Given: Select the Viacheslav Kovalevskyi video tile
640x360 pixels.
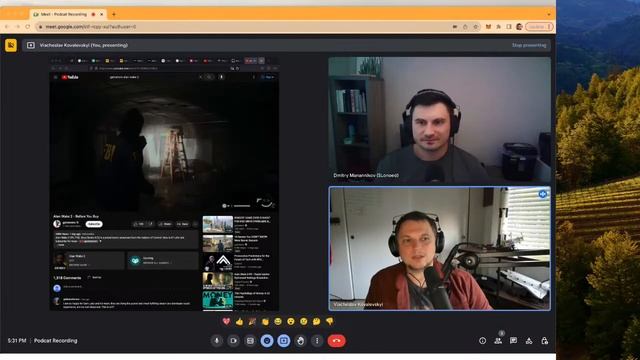Looking at the screenshot, I should pos(440,248).
